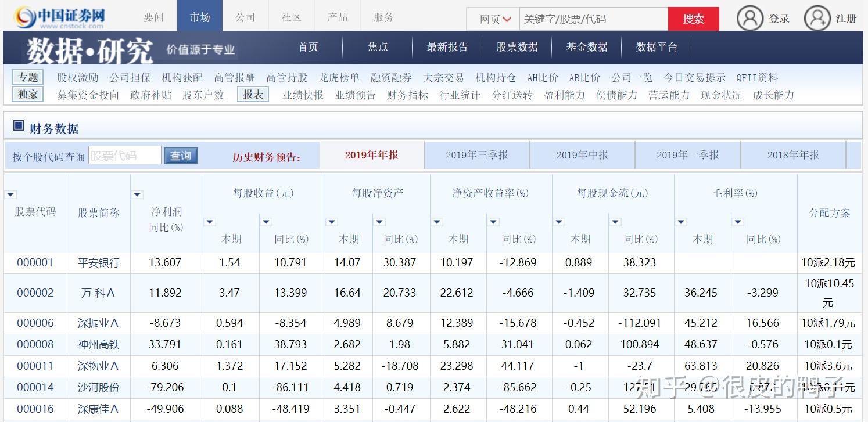The width and height of the screenshot is (868, 422).
Task: Open the 市场 navigation tab
Action: [199, 17]
